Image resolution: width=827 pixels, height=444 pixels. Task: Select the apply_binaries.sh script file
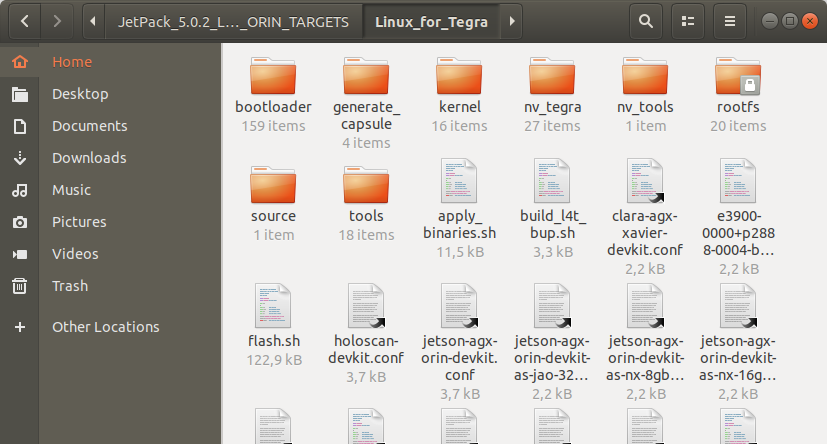click(x=459, y=181)
